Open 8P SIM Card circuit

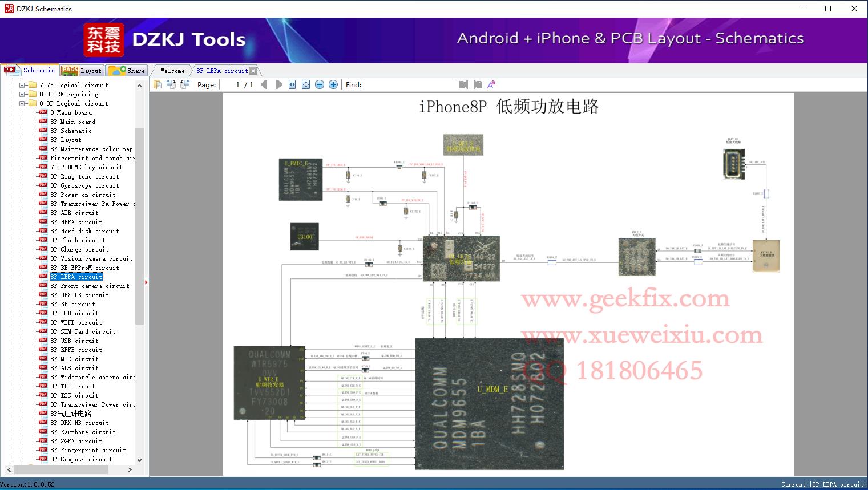pos(83,331)
